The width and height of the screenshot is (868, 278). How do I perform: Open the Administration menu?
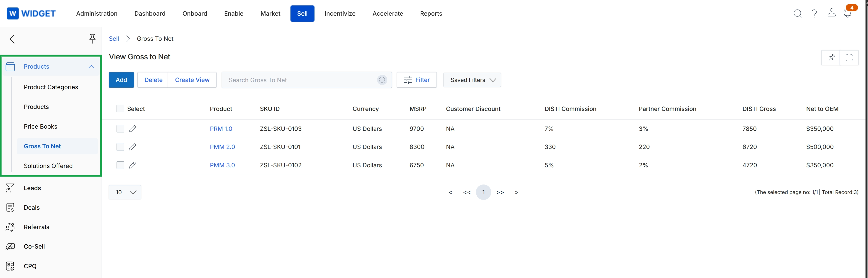tap(97, 13)
